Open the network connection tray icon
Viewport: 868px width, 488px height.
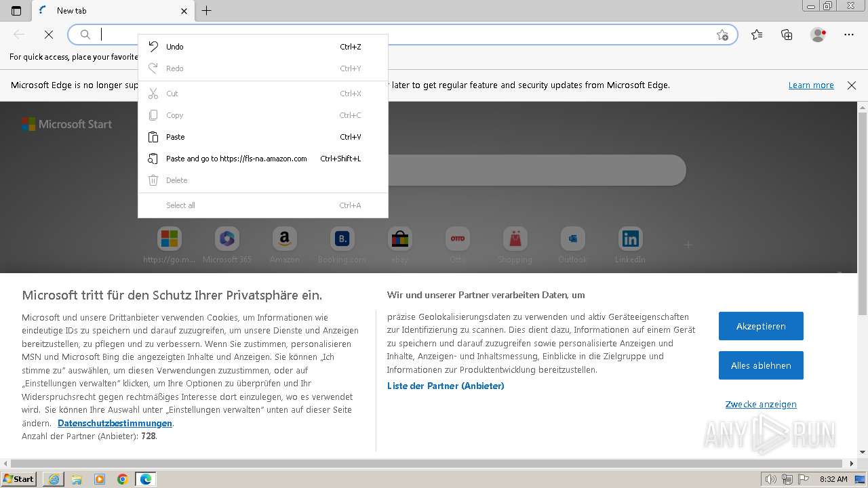pyautogui.click(x=788, y=479)
